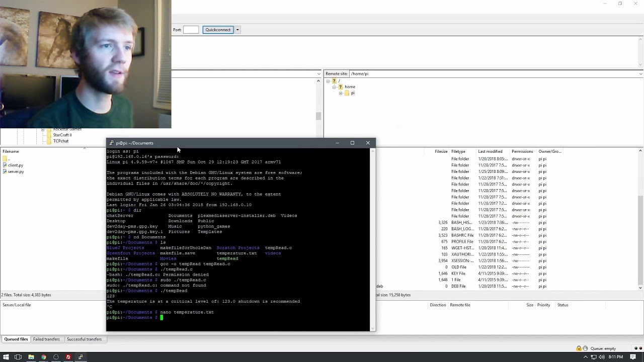644x362 pixels.
Task: Click the terminal line 'nano temperature.txt'
Action: pyautogui.click(x=187, y=312)
